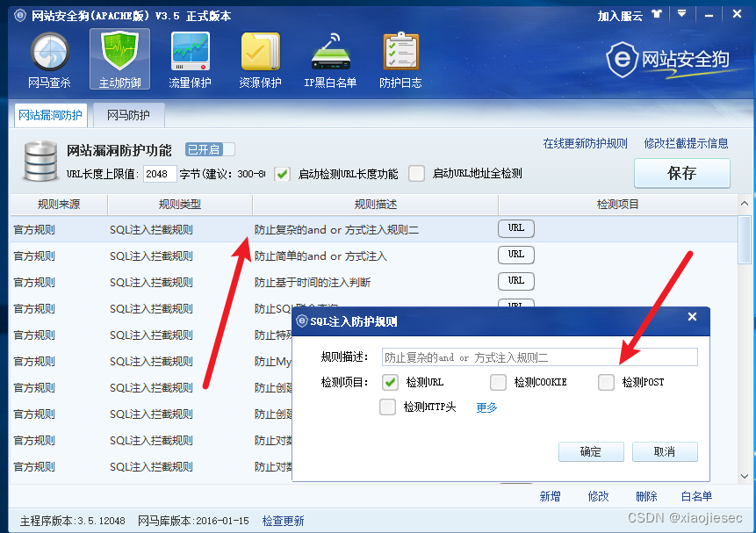Click 修改拦截提示信息 link

(x=686, y=143)
